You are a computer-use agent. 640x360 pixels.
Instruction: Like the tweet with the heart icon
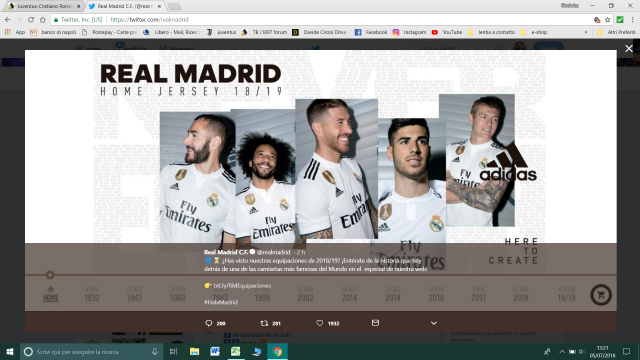click(320, 323)
